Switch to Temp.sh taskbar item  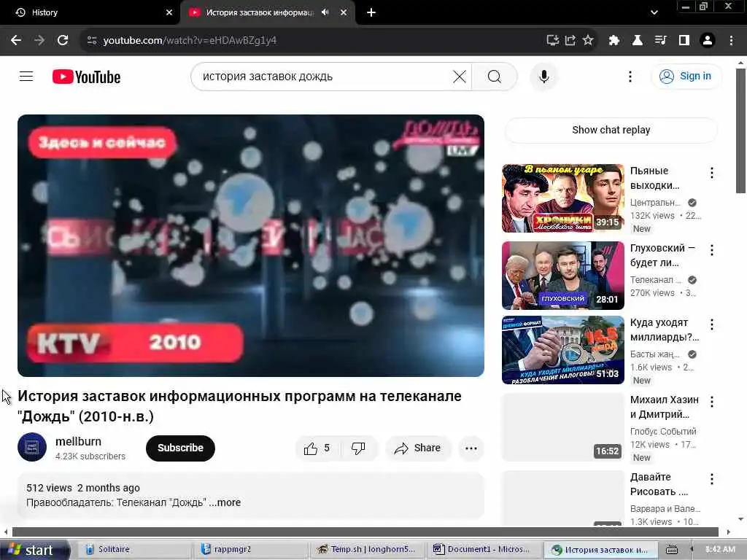tap(368, 550)
